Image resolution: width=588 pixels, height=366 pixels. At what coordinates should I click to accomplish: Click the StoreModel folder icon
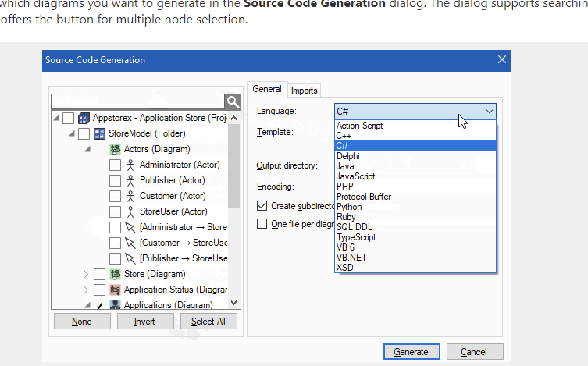tap(99, 133)
